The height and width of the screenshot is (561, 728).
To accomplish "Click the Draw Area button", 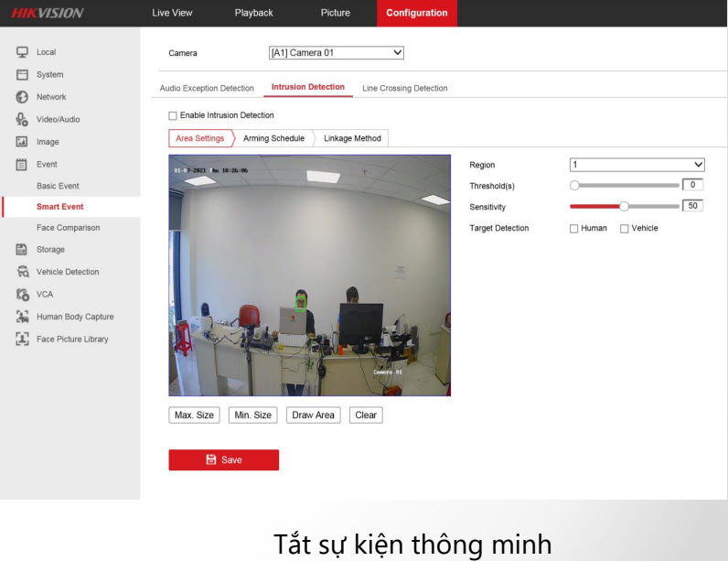I will (x=313, y=415).
